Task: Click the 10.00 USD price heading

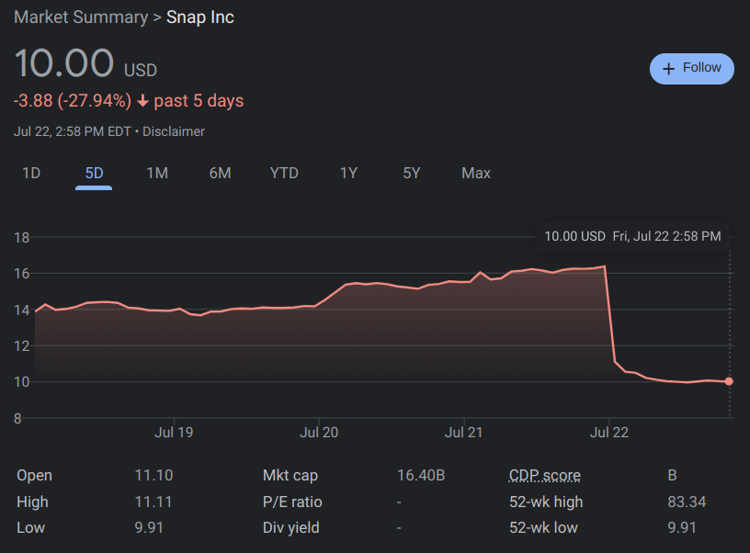Action: [86, 64]
